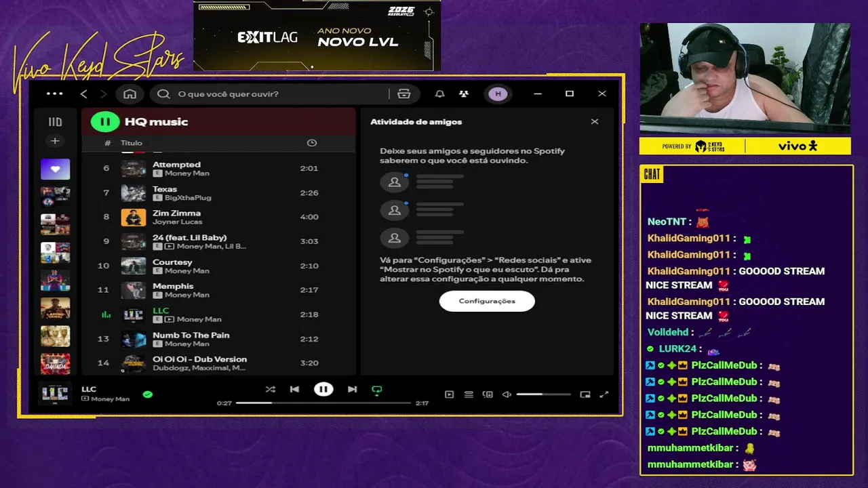The height and width of the screenshot is (488, 868).
Task: Click the Texas album cover thumbnail
Action: [134, 192]
